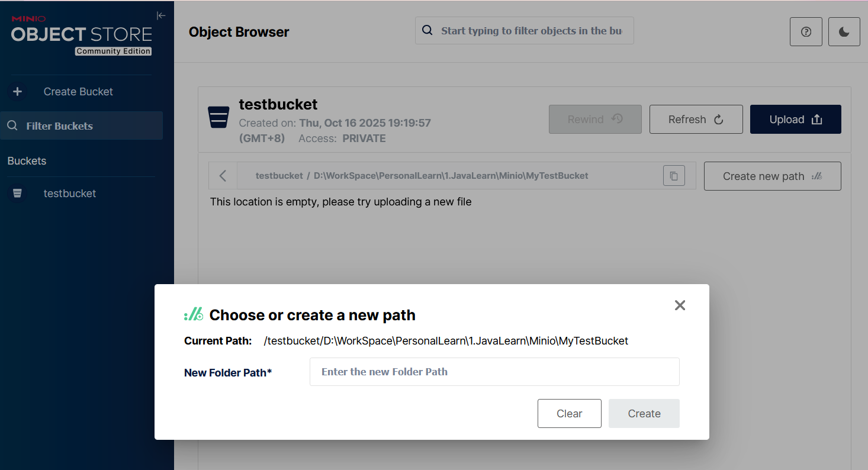Copy the current path with the copy icon

674,176
